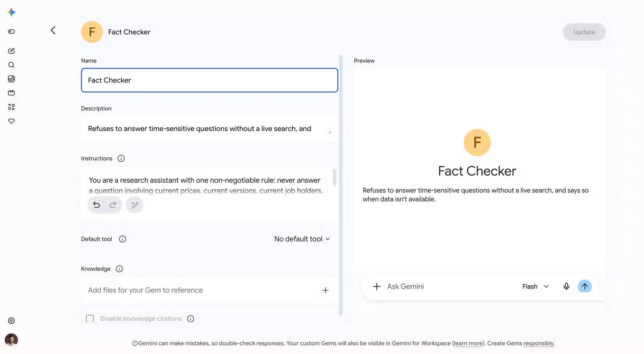Show info about disabling knowledge citations
Image resolution: width=644 pixels, height=354 pixels.
[190, 319]
